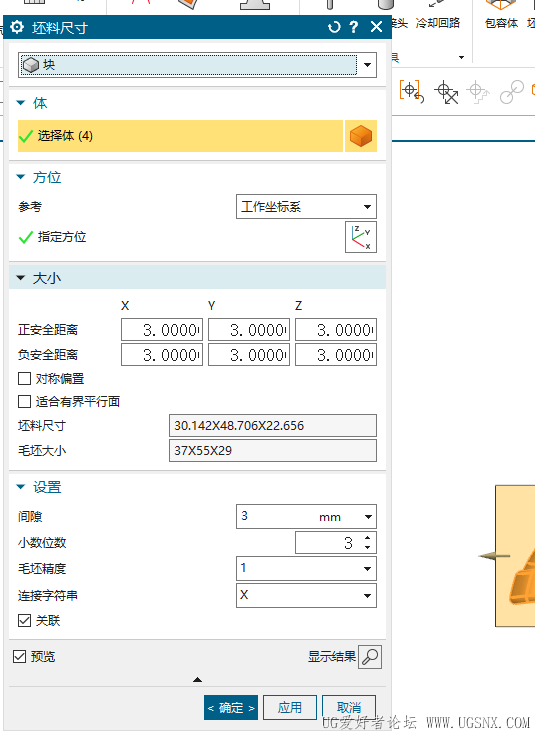
Task: Tick the 适合有界平行面 checkbox
Action: [24, 402]
